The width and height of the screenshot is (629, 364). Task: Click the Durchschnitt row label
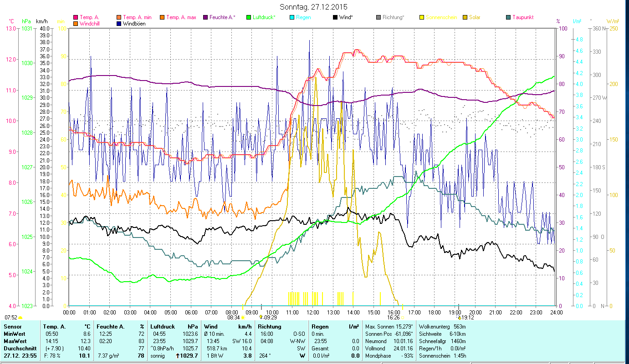19,348
